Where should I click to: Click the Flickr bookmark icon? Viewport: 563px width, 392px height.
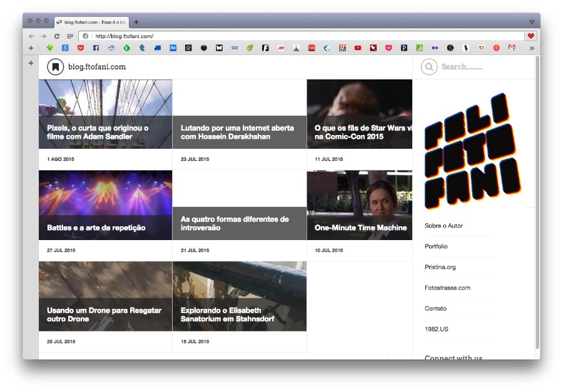coord(435,48)
